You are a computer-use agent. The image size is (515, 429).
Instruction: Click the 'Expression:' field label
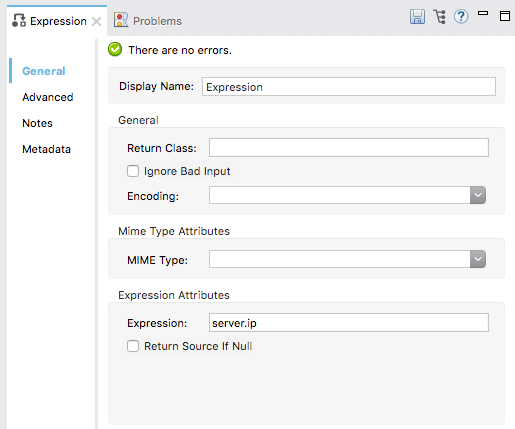[157, 323]
